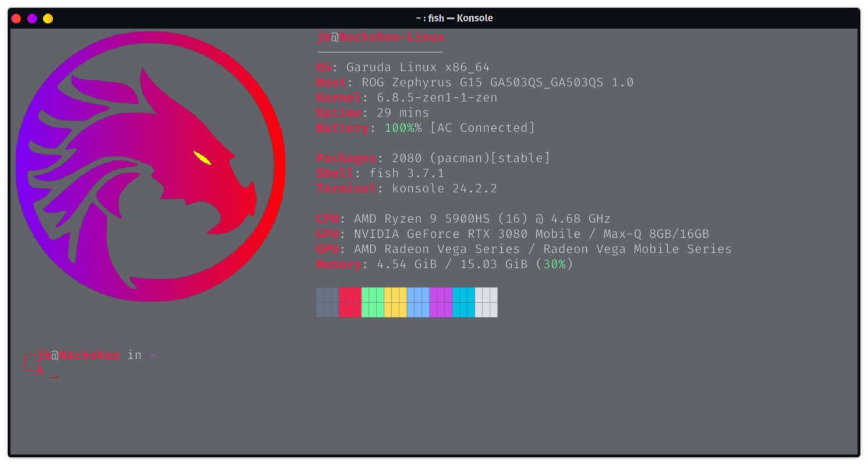868x465 pixels.
Task: Click the Shell fish 3.7.1 line
Action: coord(380,174)
